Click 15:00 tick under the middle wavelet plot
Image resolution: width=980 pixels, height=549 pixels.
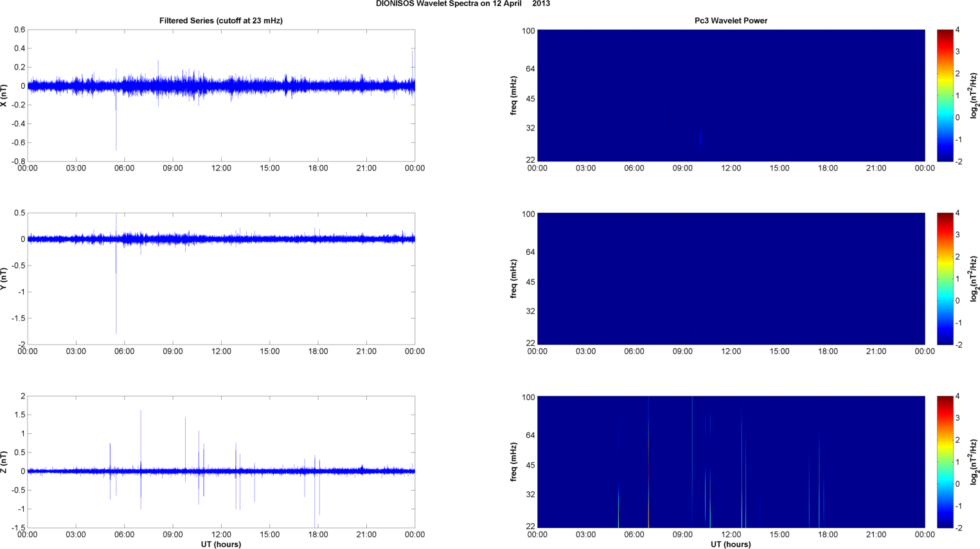click(780, 352)
